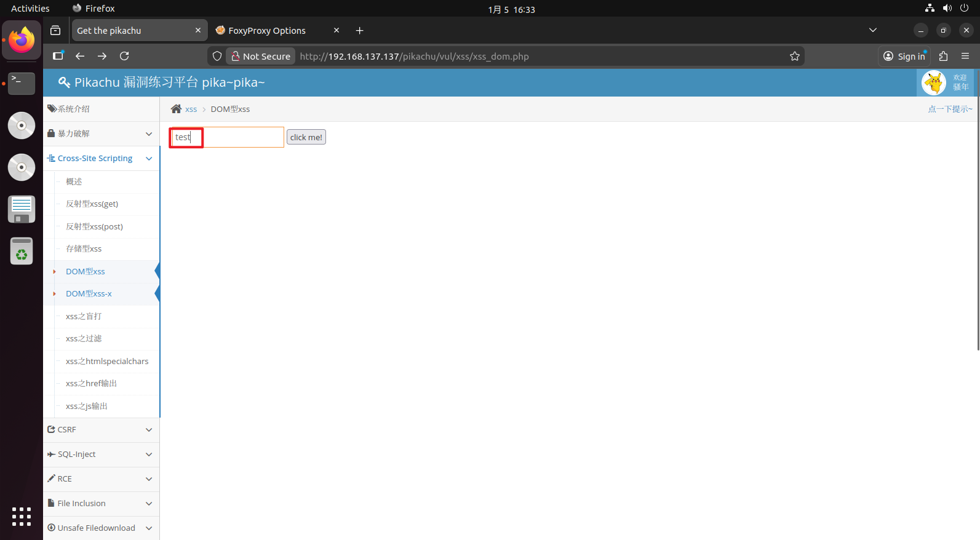Viewport: 980px width, 540px height.
Task: Open the Extensions puzzle icon
Action: [943, 56]
